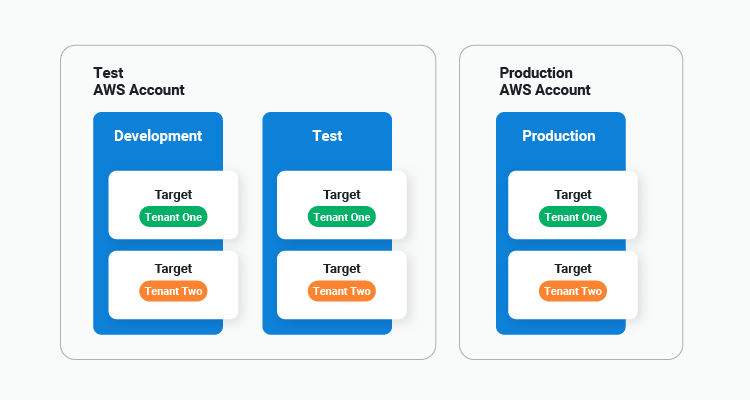
Task: Click the Production environment column header
Action: (559, 136)
